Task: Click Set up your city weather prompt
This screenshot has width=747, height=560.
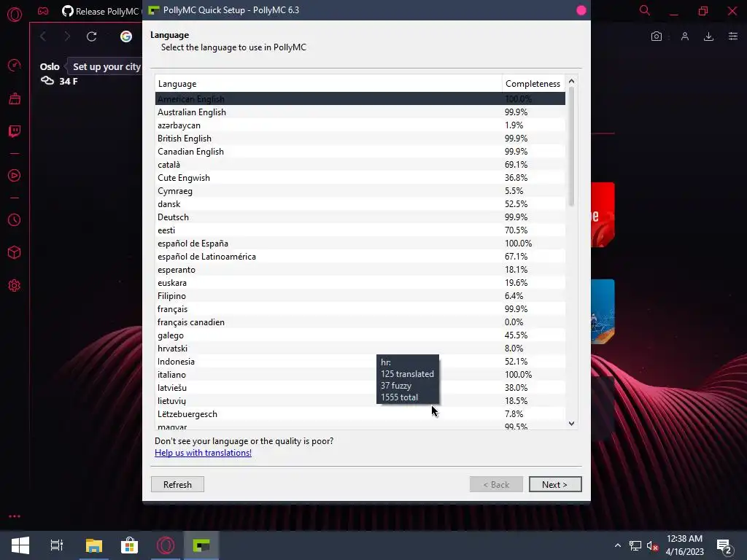Action: (x=107, y=66)
